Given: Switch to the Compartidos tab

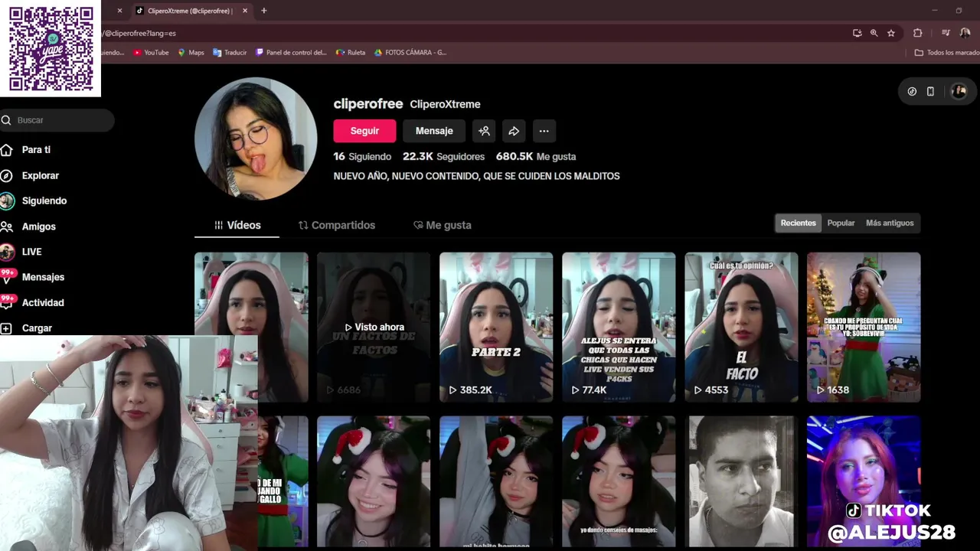Looking at the screenshot, I should [x=337, y=225].
